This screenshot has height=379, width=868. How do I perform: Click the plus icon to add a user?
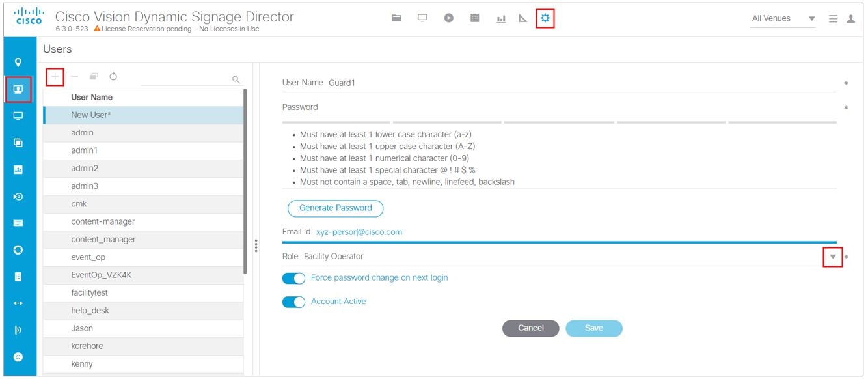click(55, 77)
